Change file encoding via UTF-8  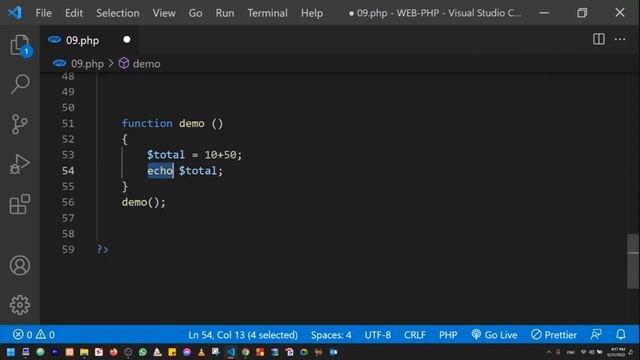378,335
